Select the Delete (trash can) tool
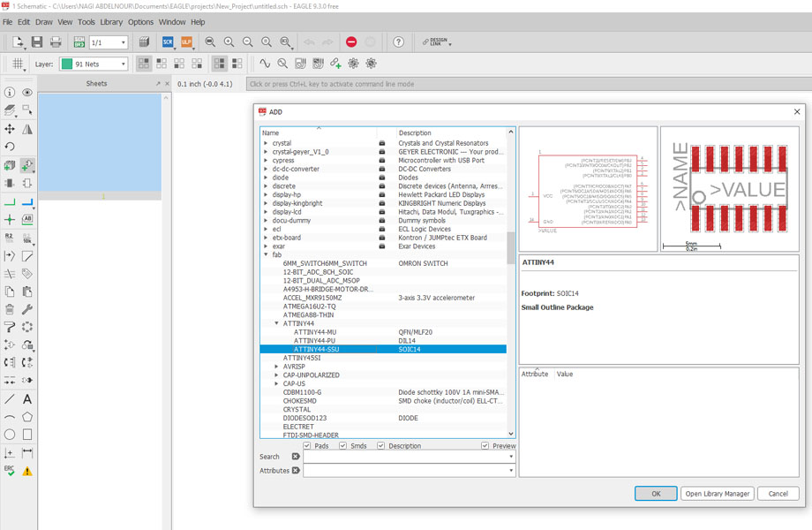The image size is (812, 530). tap(10, 309)
